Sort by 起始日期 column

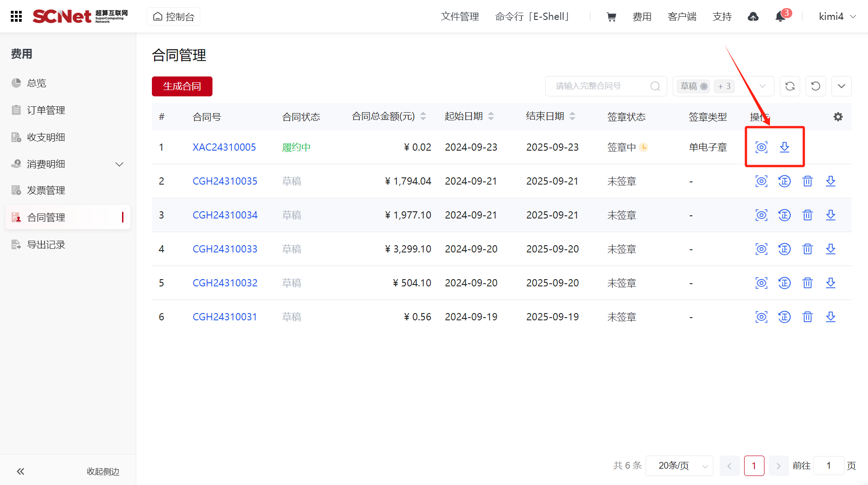point(491,116)
